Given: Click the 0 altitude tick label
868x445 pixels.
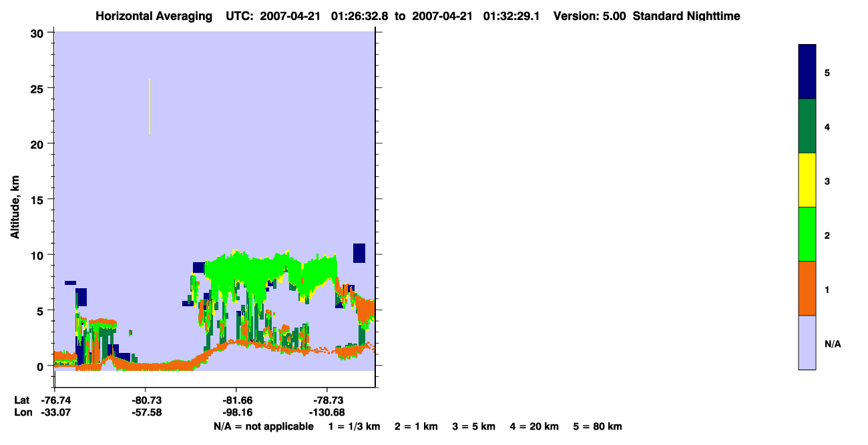Looking at the screenshot, I should (41, 366).
